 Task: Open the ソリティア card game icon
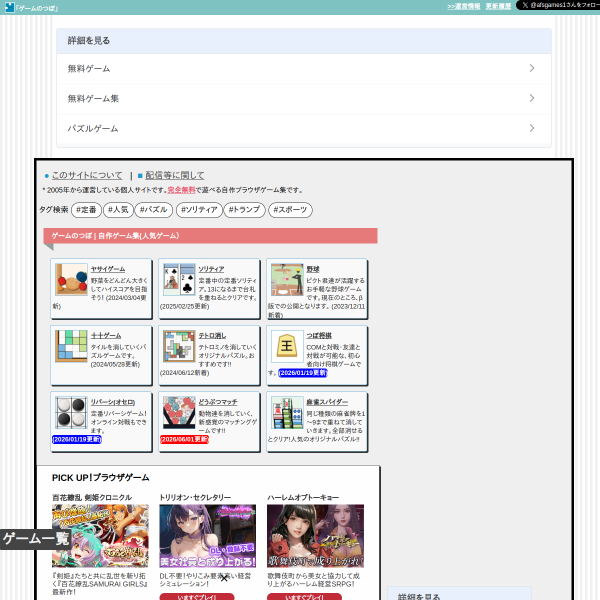[179, 279]
